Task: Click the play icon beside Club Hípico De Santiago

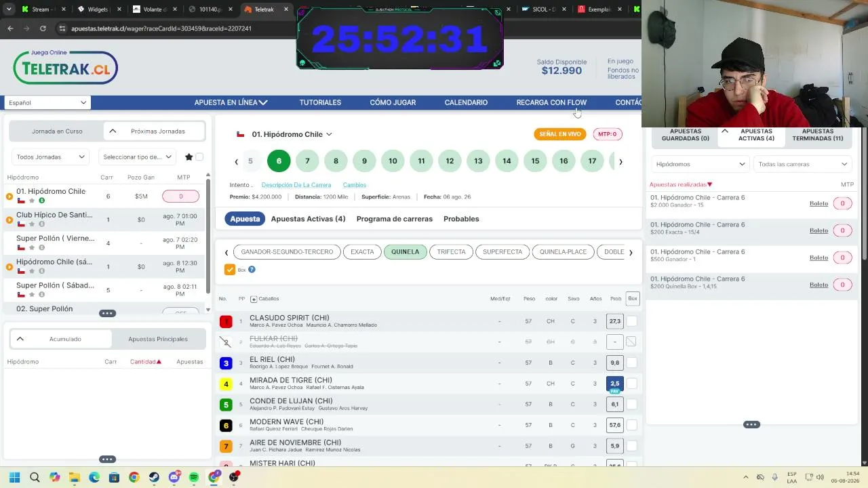Action: [x=9, y=220]
